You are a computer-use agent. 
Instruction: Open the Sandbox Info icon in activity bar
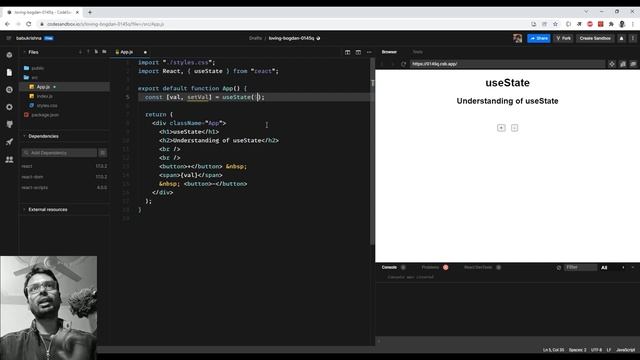point(9,55)
